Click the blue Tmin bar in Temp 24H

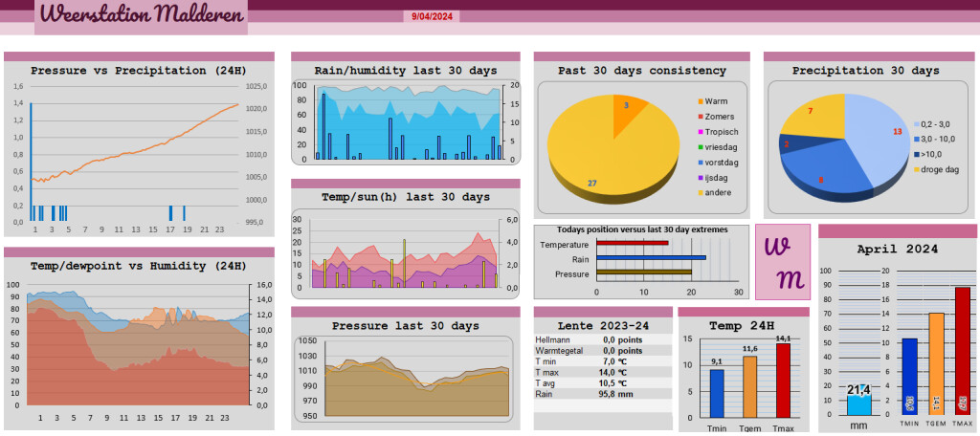(717, 394)
